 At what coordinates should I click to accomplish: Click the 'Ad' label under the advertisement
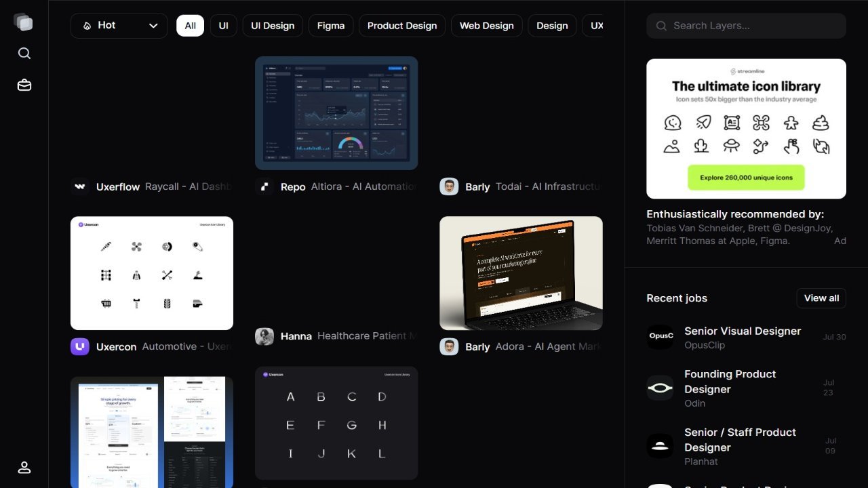tap(840, 241)
